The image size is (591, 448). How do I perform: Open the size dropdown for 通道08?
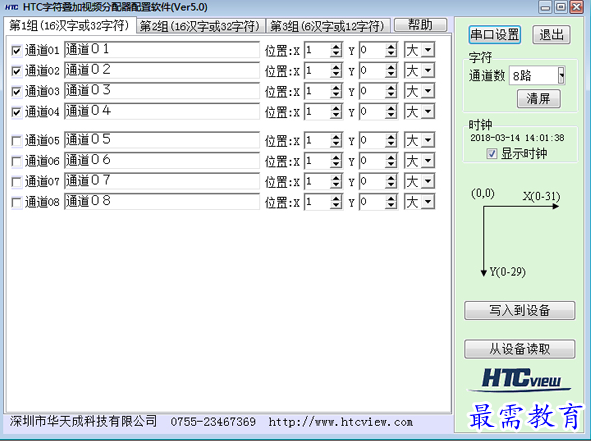(x=428, y=202)
